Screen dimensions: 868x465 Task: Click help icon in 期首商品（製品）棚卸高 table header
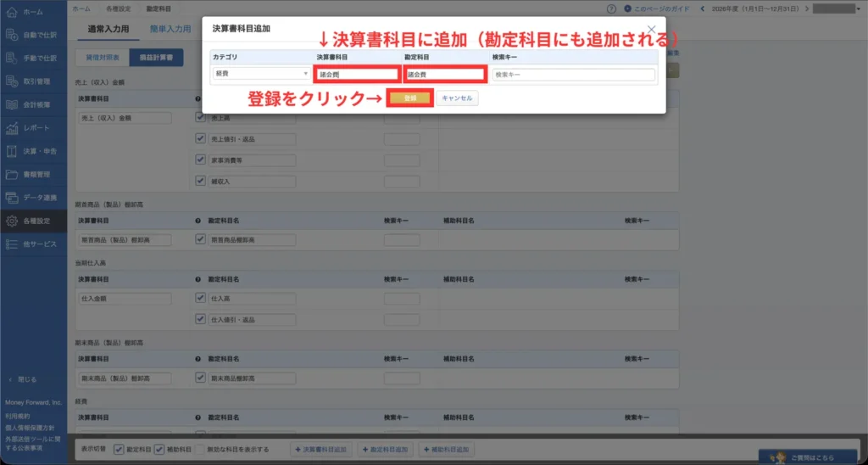coord(198,221)
